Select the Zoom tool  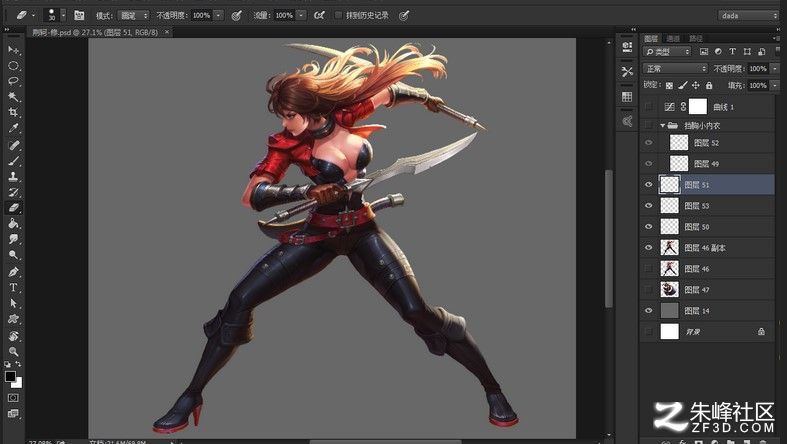tap(14, 351)
